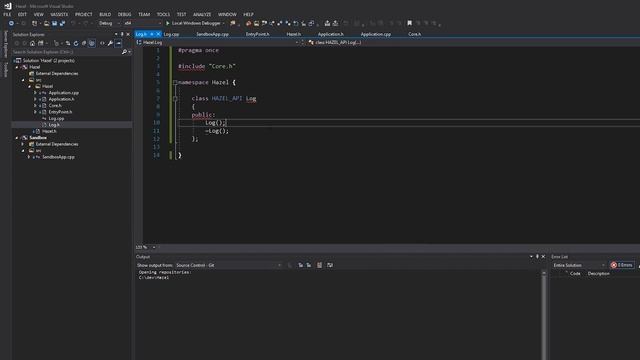Open the EDIT menu
Screen dimensions: 640x360
point(22,14)
